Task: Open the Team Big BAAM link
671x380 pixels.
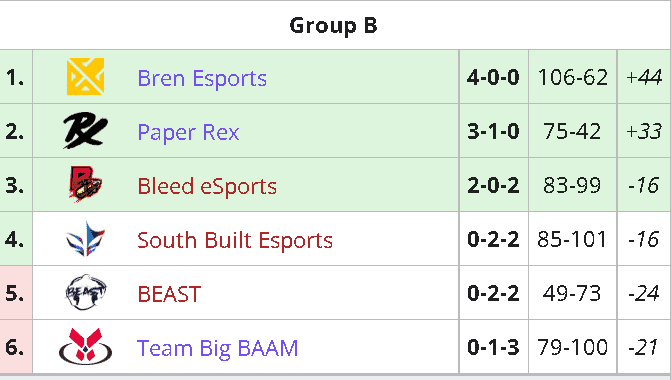Action: [x=217, y=348]
